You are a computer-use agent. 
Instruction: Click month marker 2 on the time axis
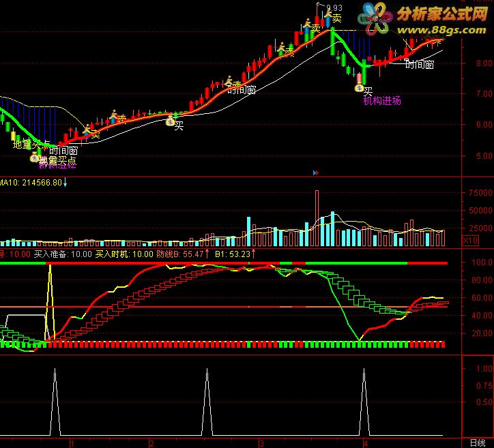pos(152,444)
